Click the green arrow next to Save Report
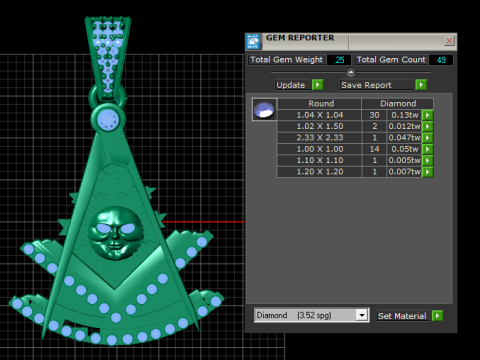Viewport: 480px width, 360px height. [421, 85]
